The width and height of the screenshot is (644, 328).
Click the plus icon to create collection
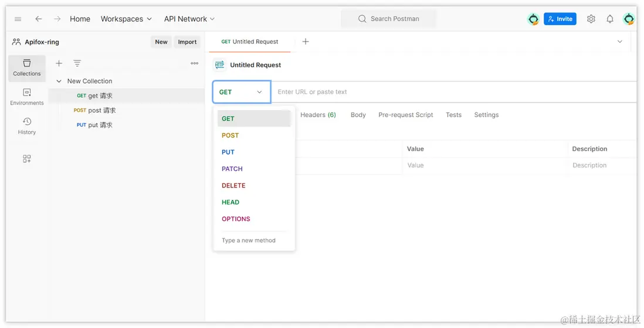[59, 63]
